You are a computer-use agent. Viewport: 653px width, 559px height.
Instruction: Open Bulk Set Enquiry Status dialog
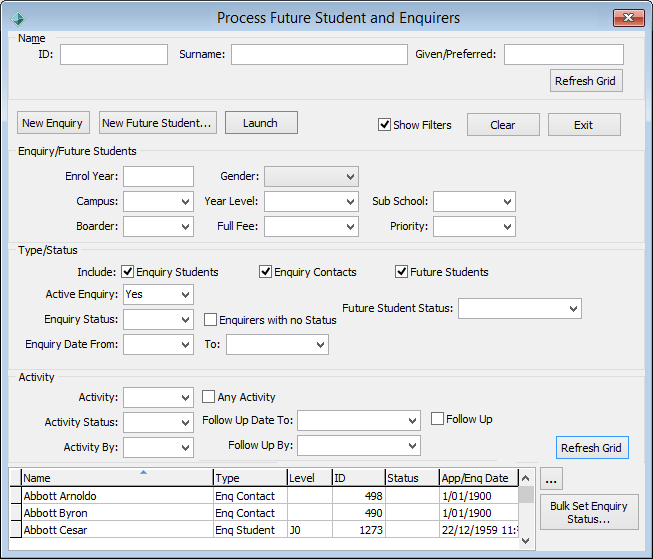(589, 512)
